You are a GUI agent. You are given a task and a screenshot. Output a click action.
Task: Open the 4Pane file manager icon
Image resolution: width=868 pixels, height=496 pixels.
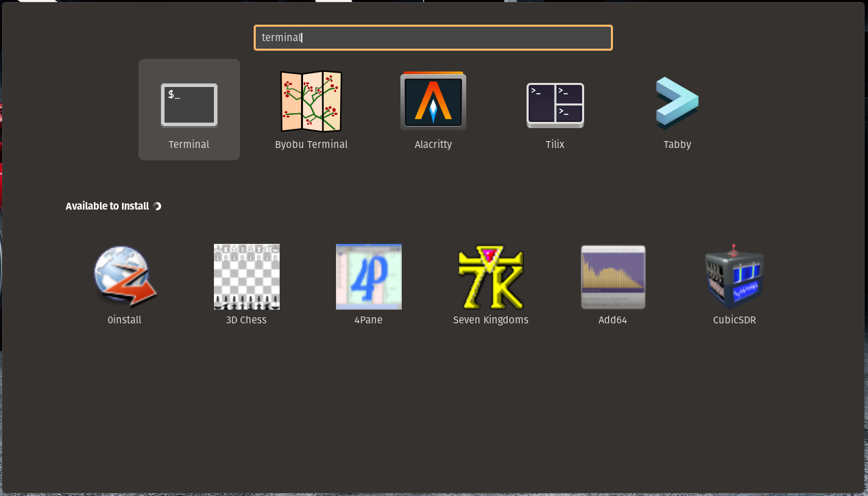(368, 277)
